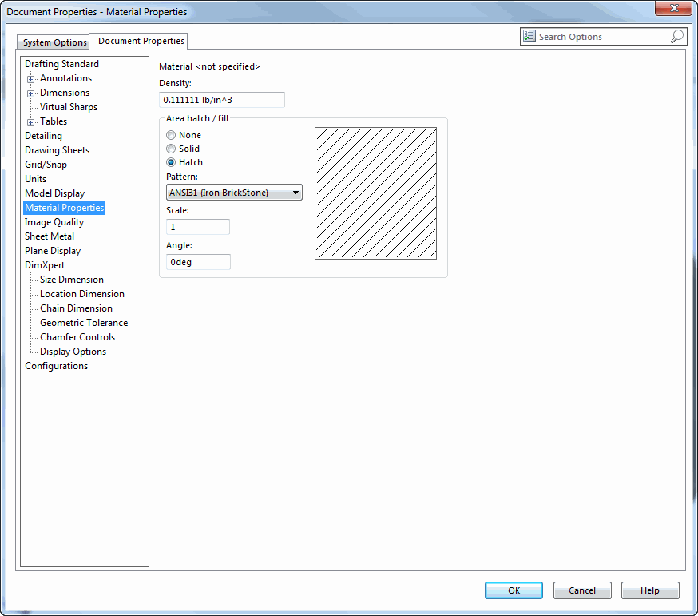Open DimXpert Size Dimension settings
698x616 pixels.
tap(72, 280)
